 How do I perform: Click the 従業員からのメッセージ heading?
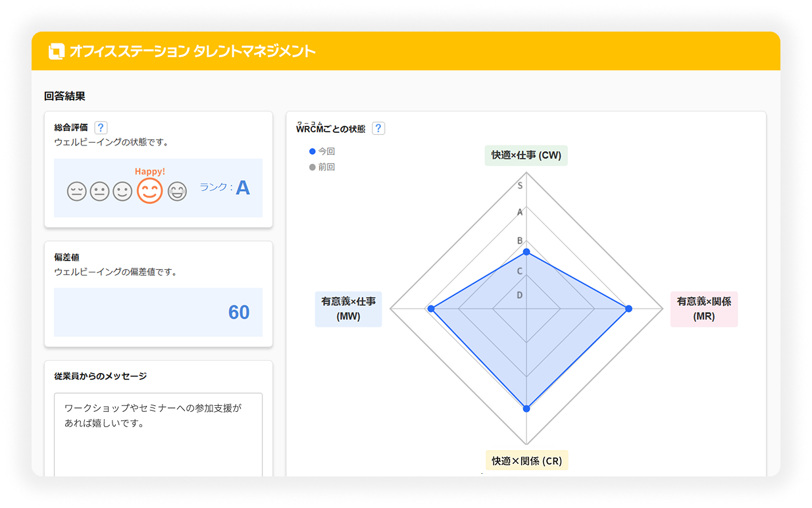[100, 376]
